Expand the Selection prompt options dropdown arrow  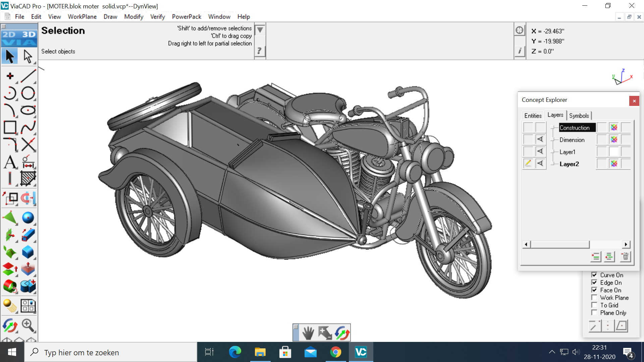coord(260,30)
